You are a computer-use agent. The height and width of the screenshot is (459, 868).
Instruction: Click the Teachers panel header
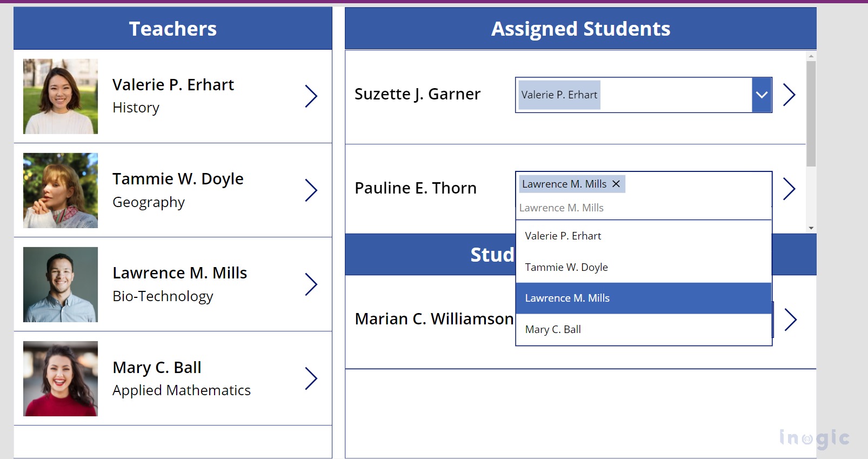[172, 29]
